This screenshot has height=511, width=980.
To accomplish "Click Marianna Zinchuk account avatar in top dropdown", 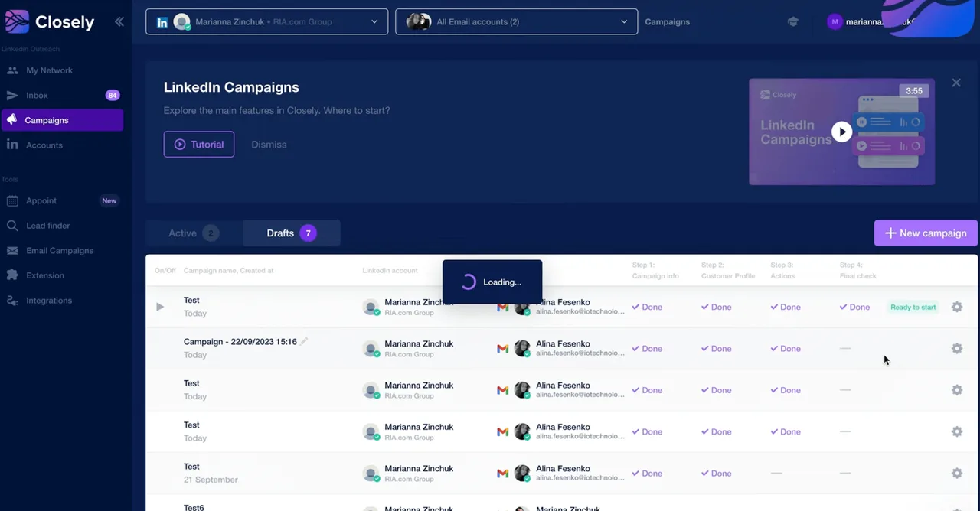I will click(x=181, y=22).
